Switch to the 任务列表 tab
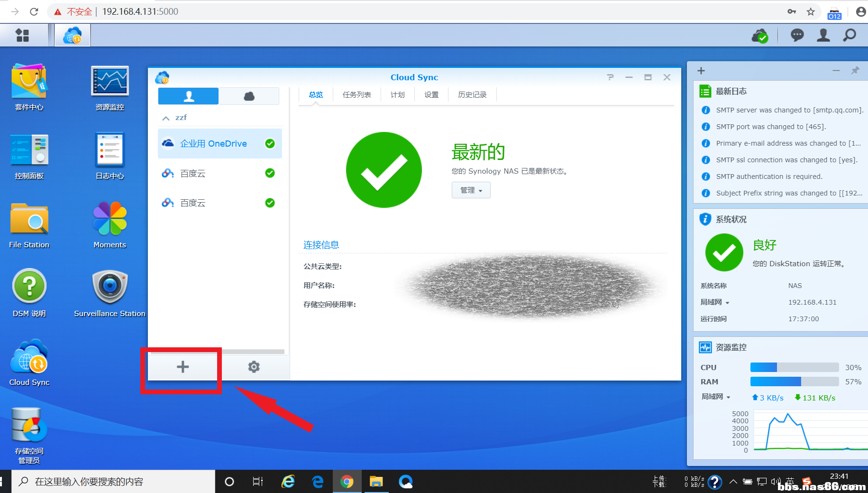868x493 pixels. pos(356,95)
